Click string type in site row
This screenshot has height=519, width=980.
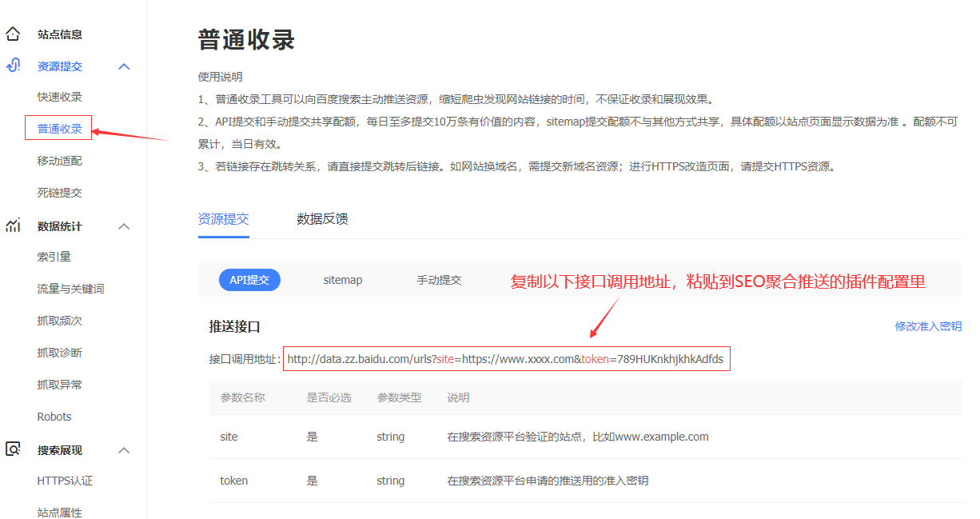(391, 437)
